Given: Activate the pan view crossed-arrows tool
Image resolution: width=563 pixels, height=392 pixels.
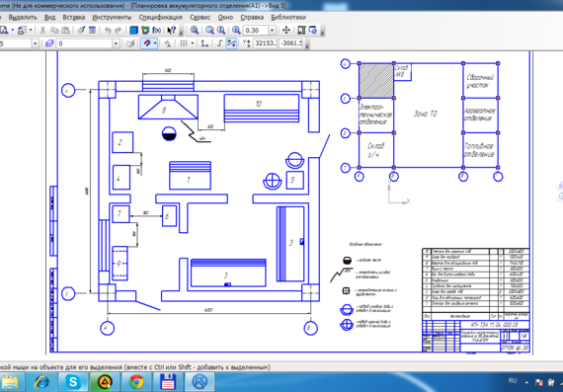Looking at the screenshot, I should [x=286, y=31].
